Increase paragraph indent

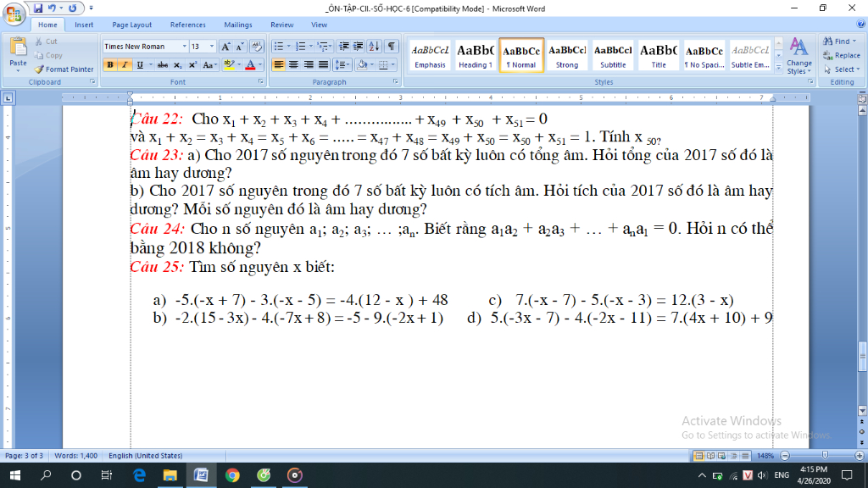359,47
